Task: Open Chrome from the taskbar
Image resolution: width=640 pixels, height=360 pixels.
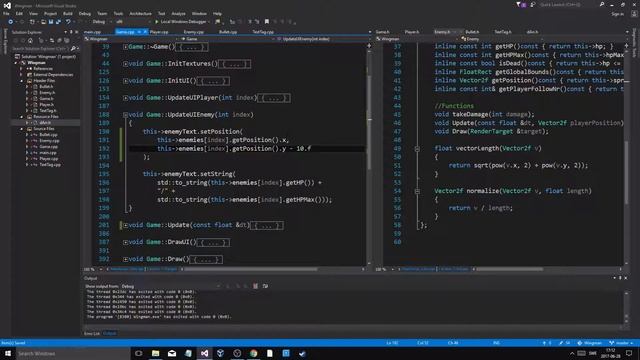Action: pos(253,353)
